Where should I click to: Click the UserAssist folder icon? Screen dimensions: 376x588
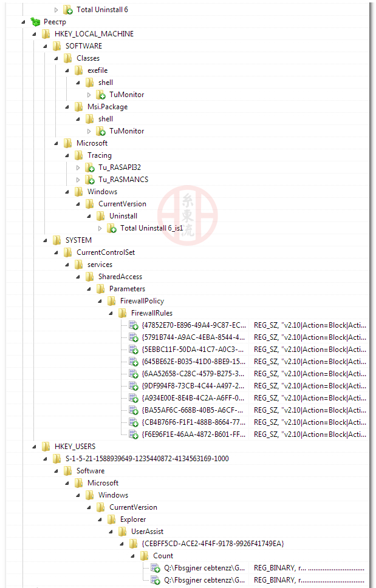[122, 532]
